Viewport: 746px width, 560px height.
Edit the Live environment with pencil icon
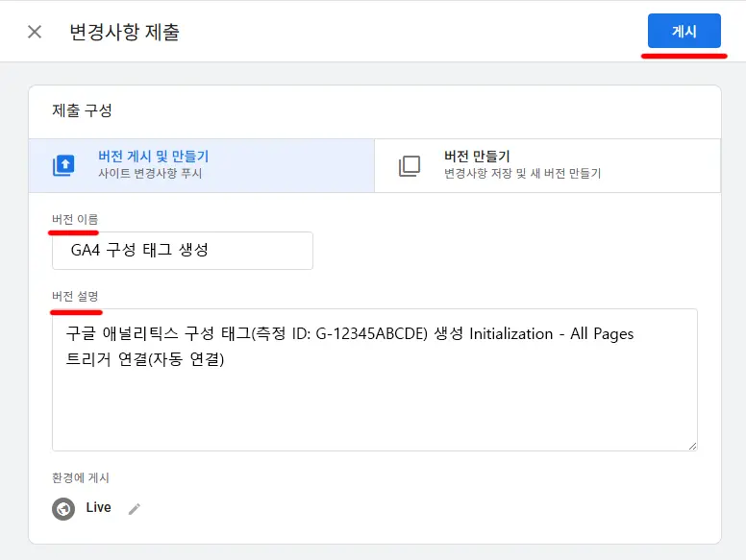(x=135, y=509)
